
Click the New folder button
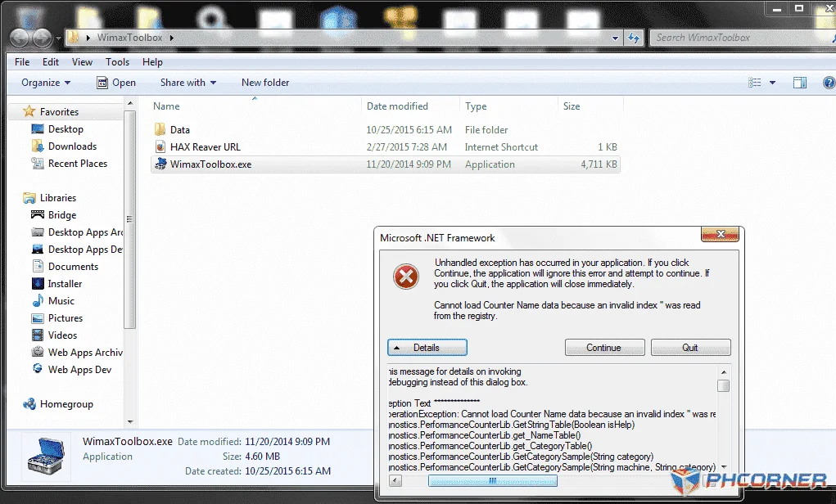(x=265, y=83)
